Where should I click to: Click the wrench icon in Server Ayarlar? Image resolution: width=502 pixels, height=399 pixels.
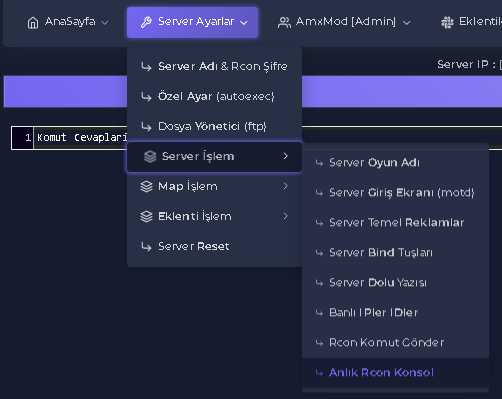pos(146,22)
